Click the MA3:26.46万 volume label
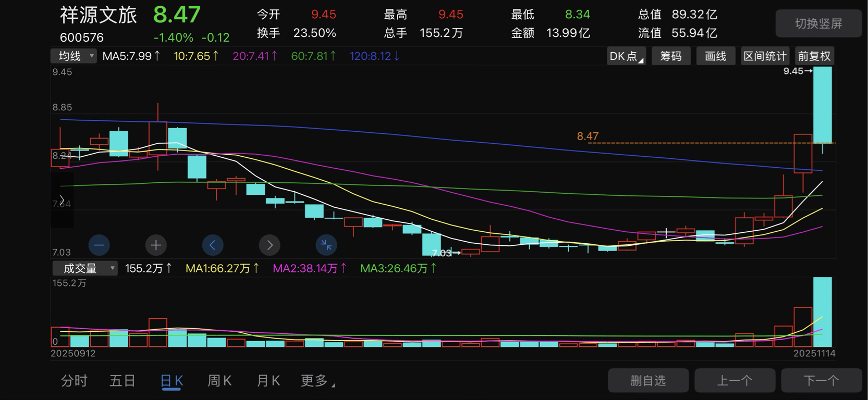The width and height of the screenshot is (868, 400). pos(399,268)
